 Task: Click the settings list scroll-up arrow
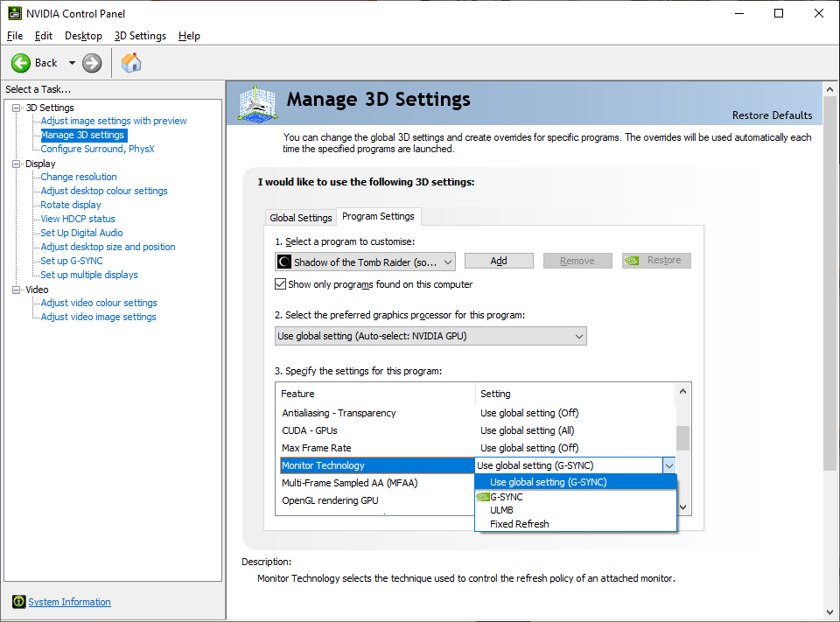pyautogui.click(x=682, y=391)
